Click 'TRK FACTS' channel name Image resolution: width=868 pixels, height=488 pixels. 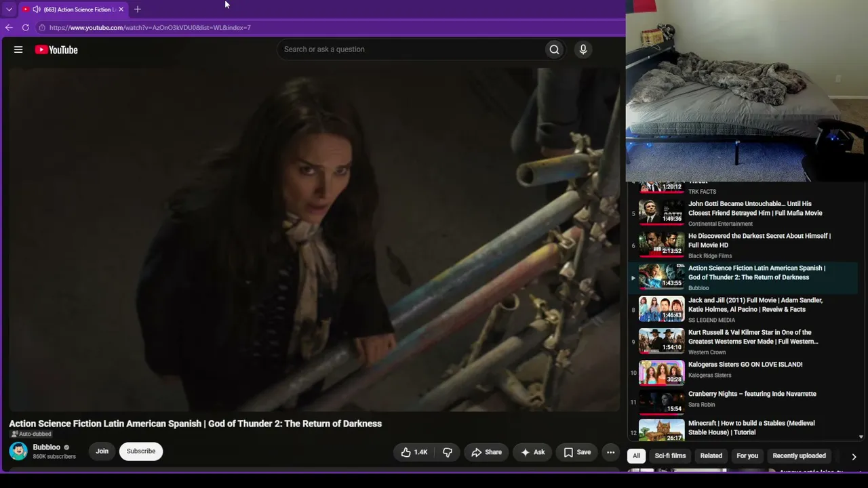tap(702, 192)
